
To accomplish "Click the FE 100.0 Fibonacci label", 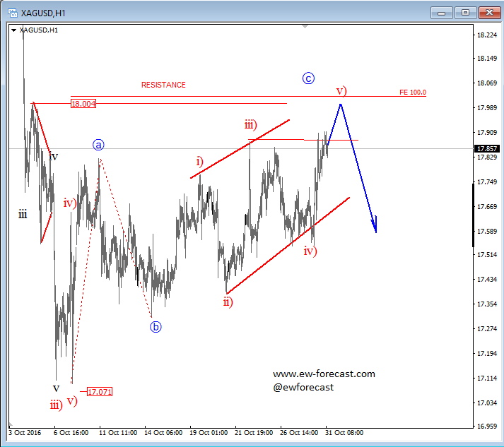I will 412,93.
